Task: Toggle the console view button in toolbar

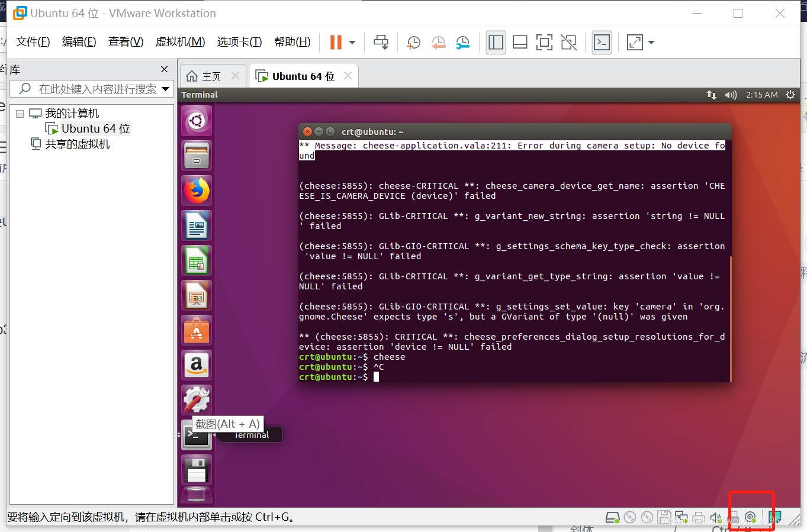Action: [602, 42]
